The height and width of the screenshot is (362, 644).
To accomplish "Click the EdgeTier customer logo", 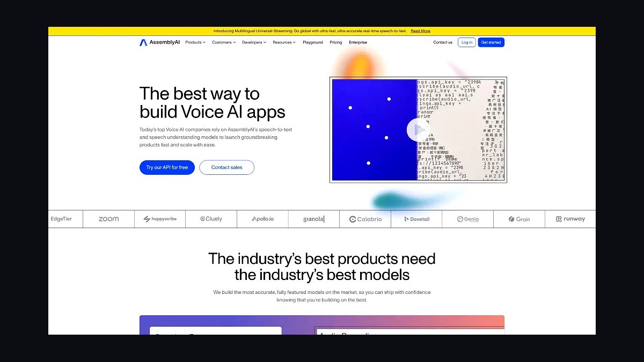I will tap(61, 219).
